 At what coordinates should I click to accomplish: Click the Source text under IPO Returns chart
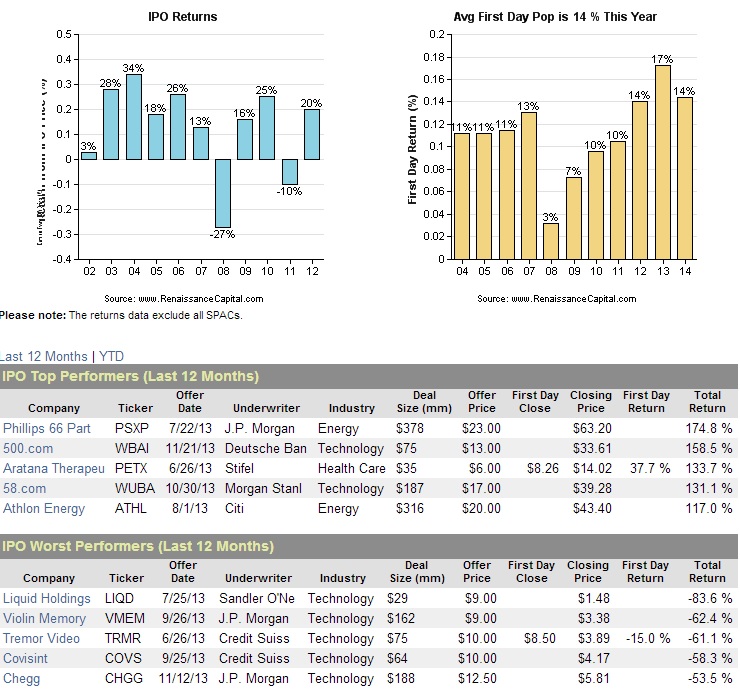click(x=184, y=299)
